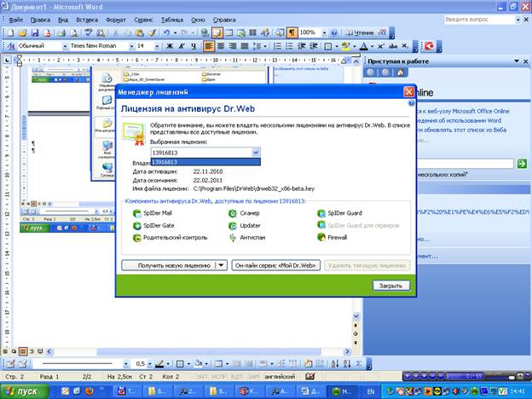Click the font color A icon
The height and width of the screenshot is (399, 532).
[x=363, y=46]
